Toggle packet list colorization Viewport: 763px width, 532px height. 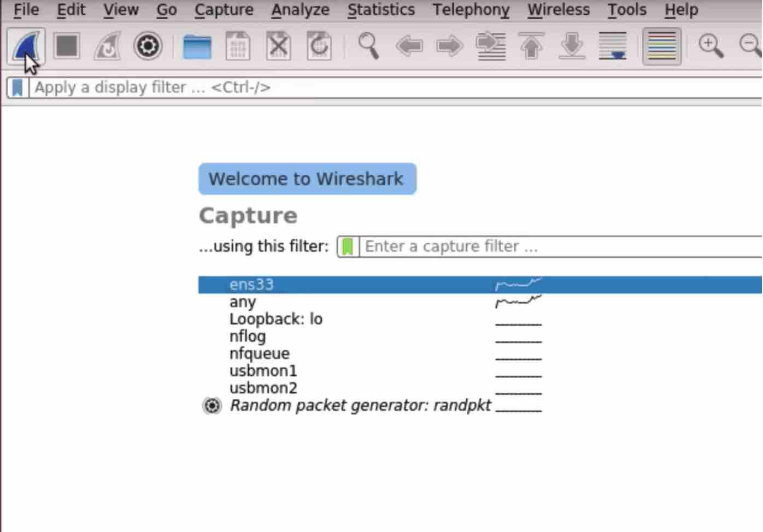click(662, 46)
